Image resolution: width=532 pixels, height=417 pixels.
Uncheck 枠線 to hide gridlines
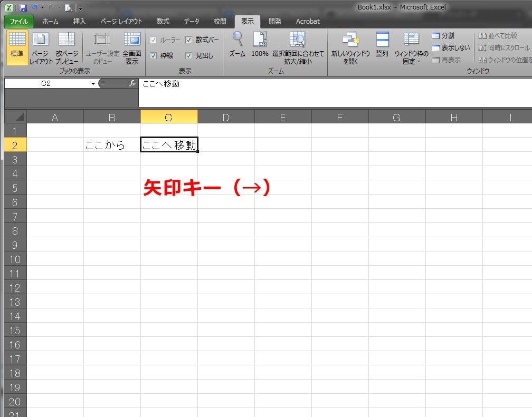point(153,55)
